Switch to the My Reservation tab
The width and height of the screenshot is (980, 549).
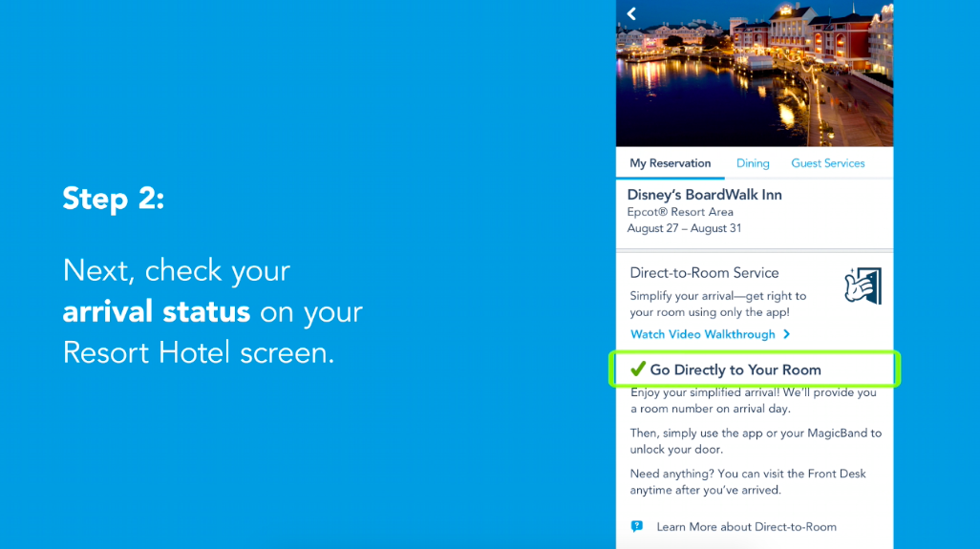[670, 163]
